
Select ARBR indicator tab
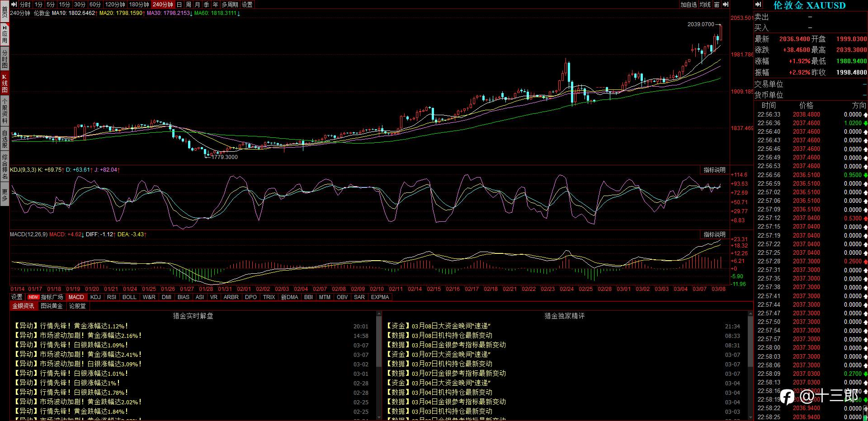pyautogui.click(x=231, y=297)
